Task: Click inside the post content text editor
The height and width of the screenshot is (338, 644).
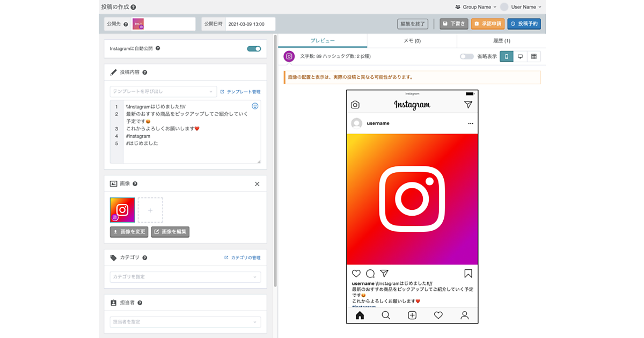Action: [185, 132]
